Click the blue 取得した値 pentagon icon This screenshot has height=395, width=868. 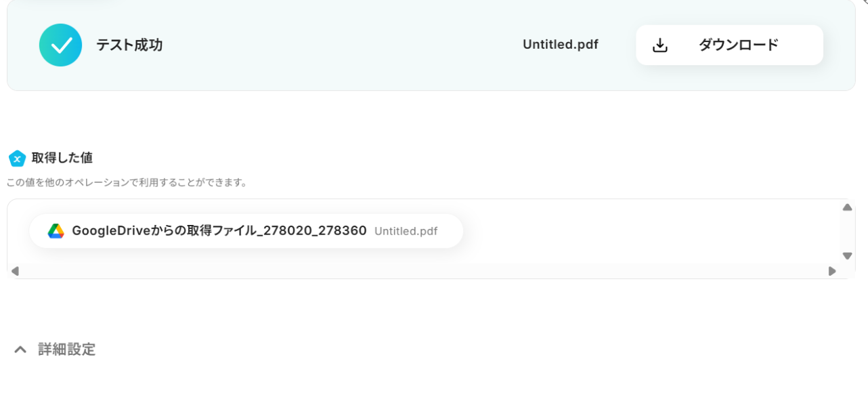(17, 159)
